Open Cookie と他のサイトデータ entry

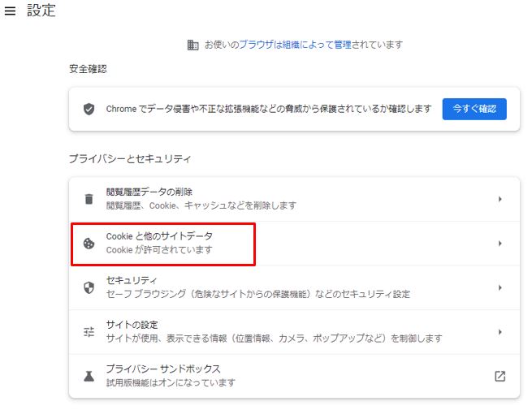point(294,244)
